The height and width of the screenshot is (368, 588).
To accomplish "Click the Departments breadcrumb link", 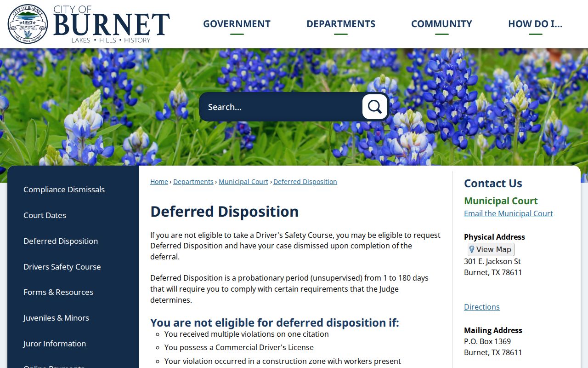I will 193,182.
